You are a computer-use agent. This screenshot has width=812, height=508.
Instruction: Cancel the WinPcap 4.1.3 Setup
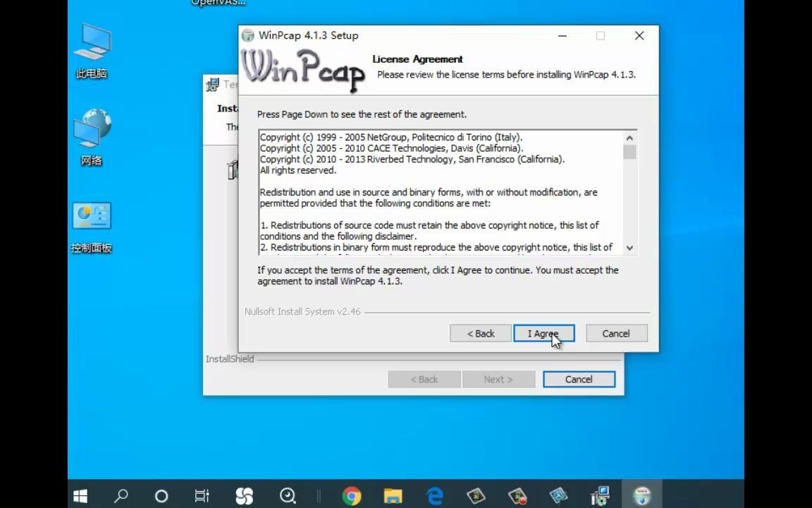click(x=616, y=333)
